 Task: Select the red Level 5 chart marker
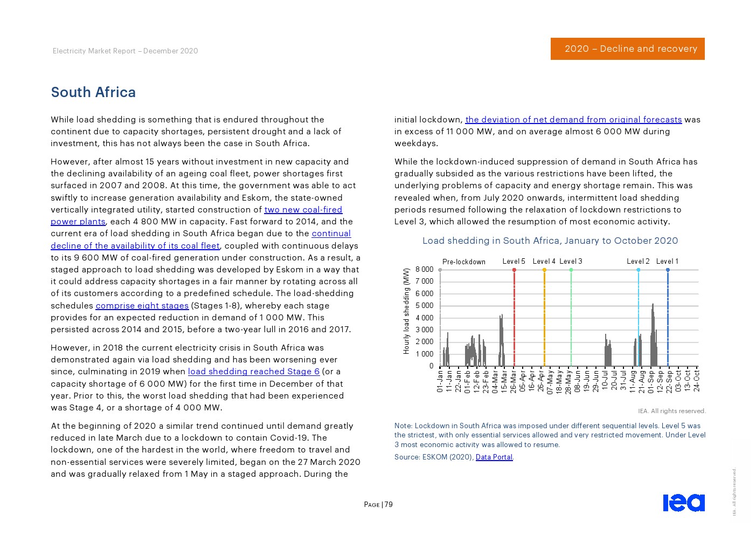click(514, 270)
